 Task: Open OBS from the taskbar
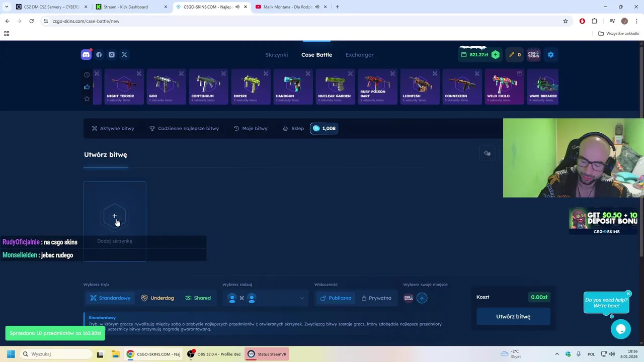[214, 354]
